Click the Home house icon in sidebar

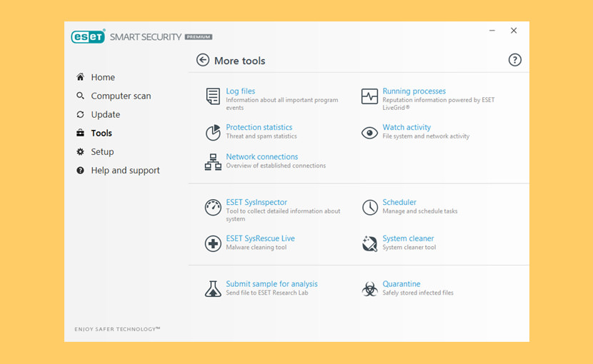point(80,77)
